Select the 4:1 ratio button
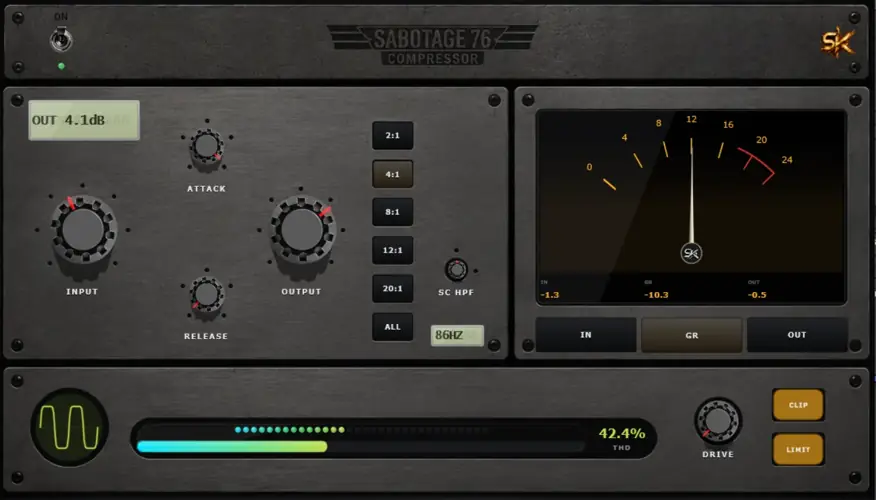This screenshot has width=876, height=500. [393, 174]
